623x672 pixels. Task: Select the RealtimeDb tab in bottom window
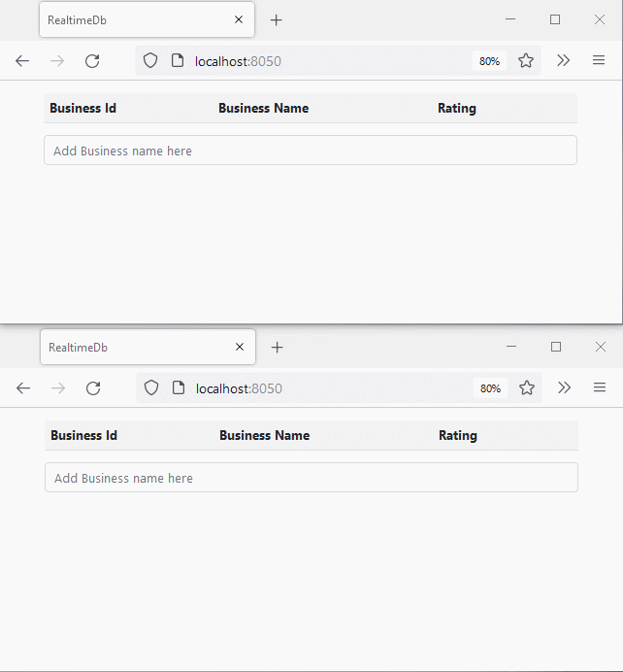126,348
